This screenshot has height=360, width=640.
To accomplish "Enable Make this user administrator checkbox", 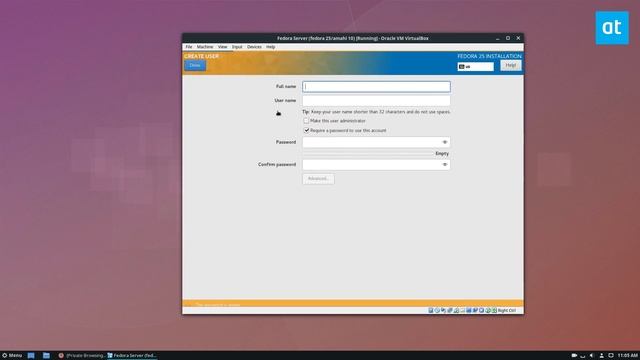I will [306, 121].
